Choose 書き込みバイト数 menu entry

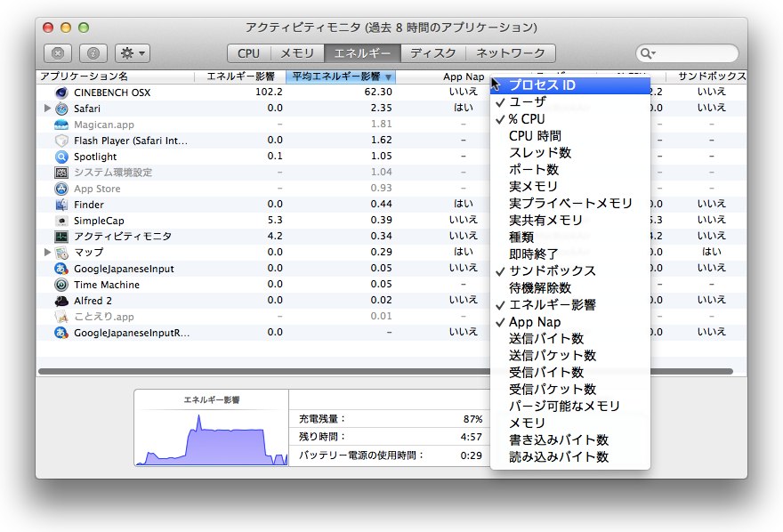[570, 440]
